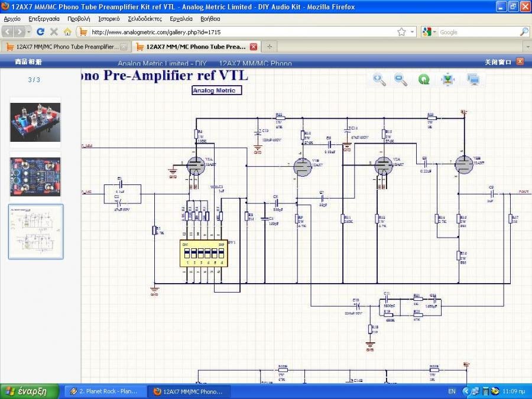Screen dimensions: 532x399
Task: Open the circuit board top-view thumbnail
Action: [35, 177]
